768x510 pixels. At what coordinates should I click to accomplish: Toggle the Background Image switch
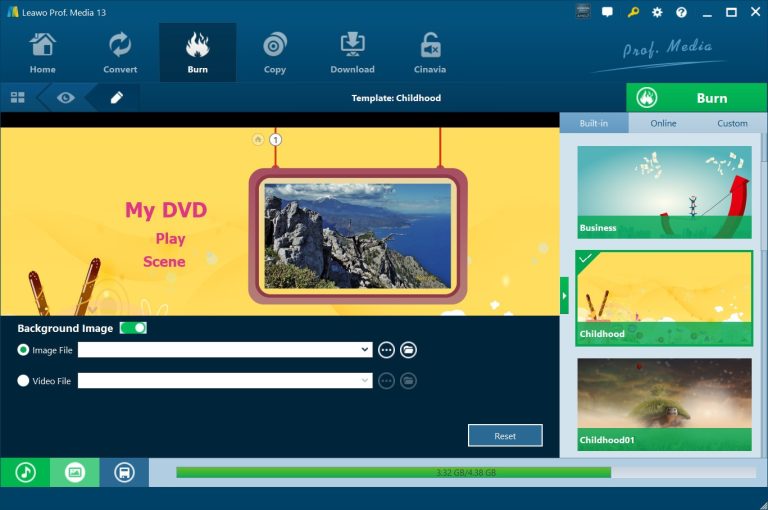point(133,328)
